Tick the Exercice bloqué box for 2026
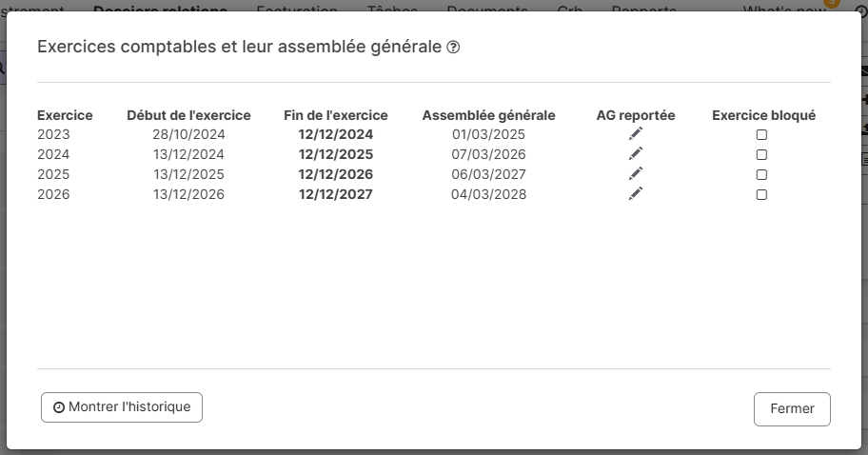Viewport: 868px width, 455px height. click(x=761, y=195)
